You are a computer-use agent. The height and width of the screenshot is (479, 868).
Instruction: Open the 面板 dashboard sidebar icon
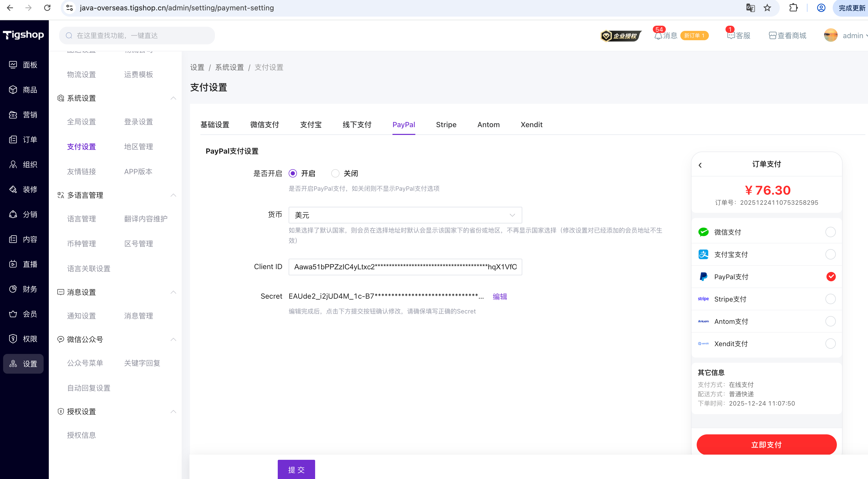[13, 65]
